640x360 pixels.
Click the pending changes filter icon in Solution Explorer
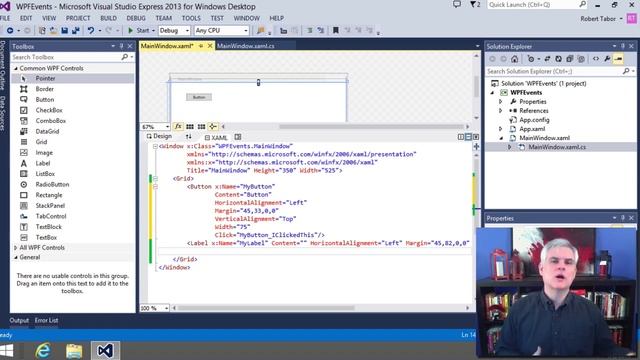coord(531,59)
